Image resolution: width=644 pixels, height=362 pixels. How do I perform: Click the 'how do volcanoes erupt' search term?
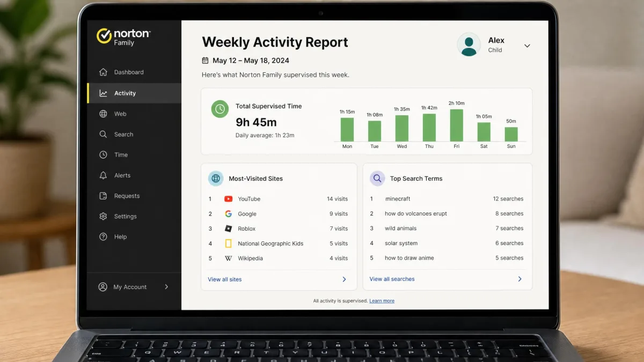pyautogui.click(x=416, y=213)
